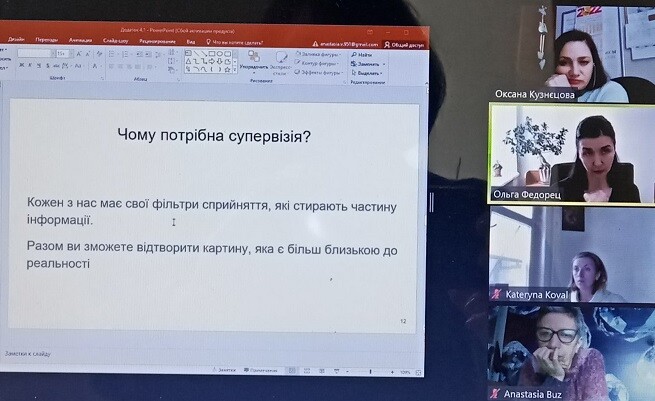Toggle italic formatting (К)
This screenshot has height=401, width=655.
coord(30,65)
